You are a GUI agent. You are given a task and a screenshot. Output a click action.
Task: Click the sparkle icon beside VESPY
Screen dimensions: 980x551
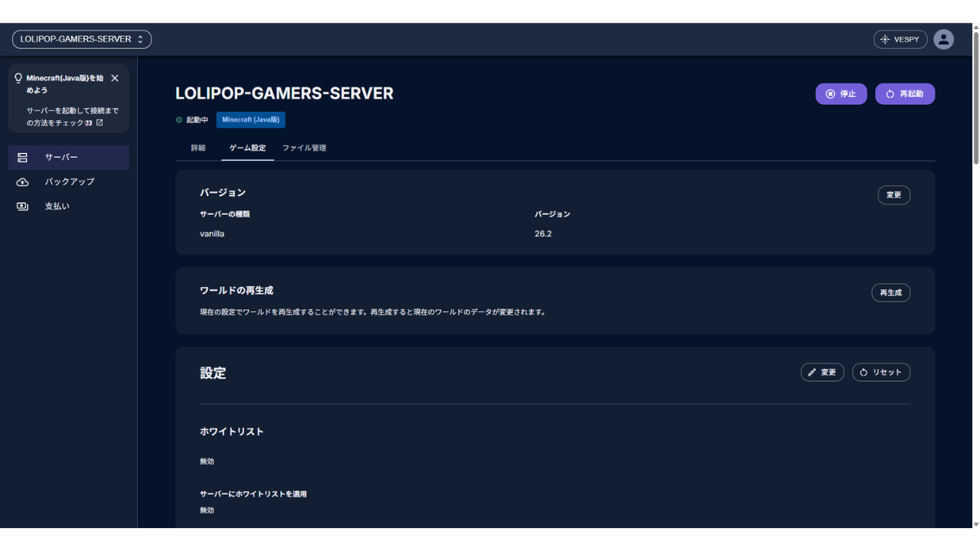point(885,39)
